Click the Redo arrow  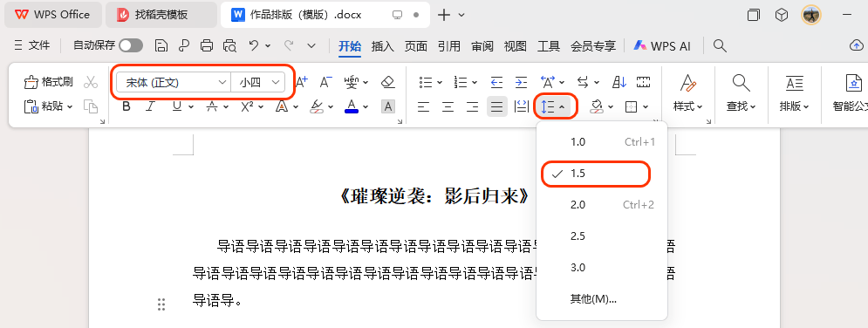coord(289,45)
